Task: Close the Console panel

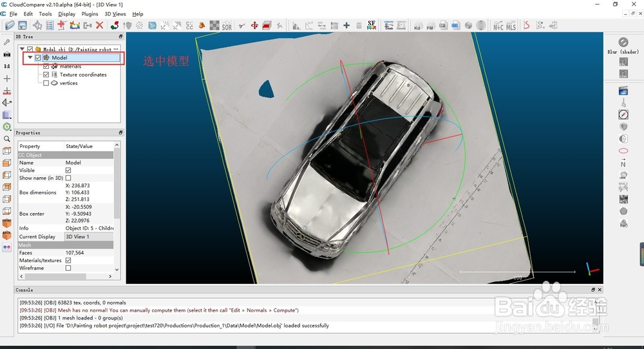Action: click(600, 290)
